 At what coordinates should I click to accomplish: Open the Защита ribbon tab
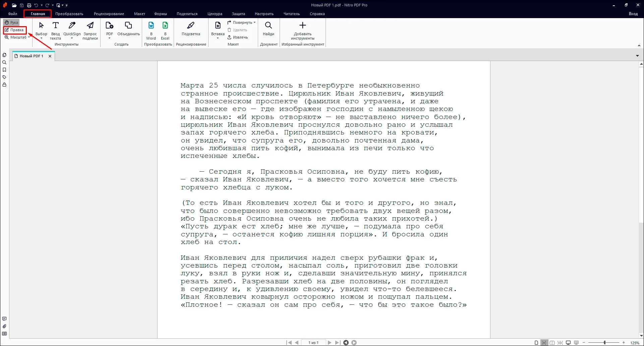[x=238, y=14]
